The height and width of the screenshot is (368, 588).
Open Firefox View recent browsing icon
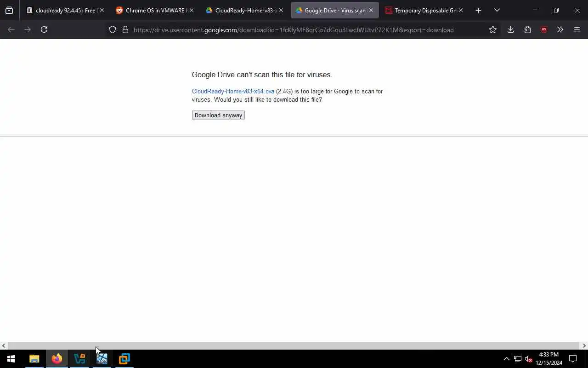pos(9,10)
